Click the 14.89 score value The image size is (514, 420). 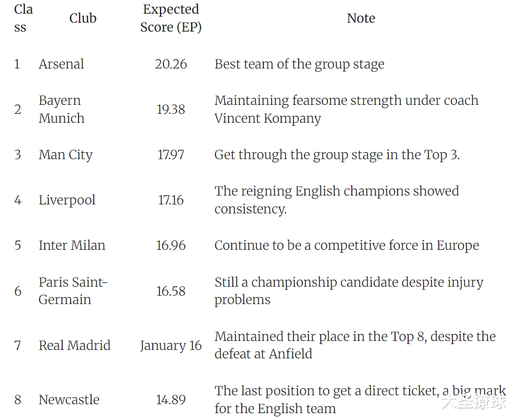pyautogui.click(x=171, y=400)
